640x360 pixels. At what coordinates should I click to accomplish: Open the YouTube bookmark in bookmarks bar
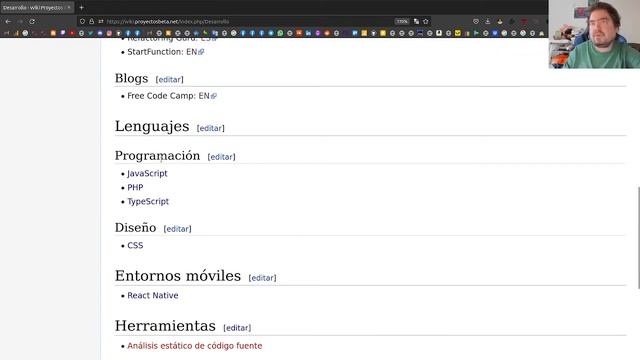[72, 33]
